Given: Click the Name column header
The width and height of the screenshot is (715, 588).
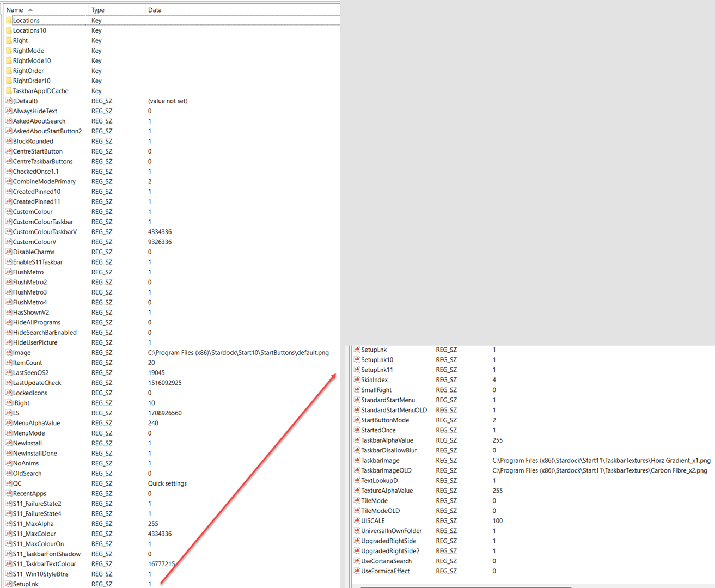Looking at the screenshot, I should [x=45, y=10].
